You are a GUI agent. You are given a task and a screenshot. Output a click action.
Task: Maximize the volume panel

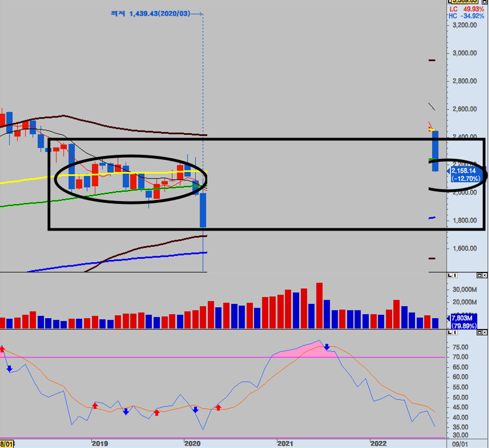coord(479,275)
